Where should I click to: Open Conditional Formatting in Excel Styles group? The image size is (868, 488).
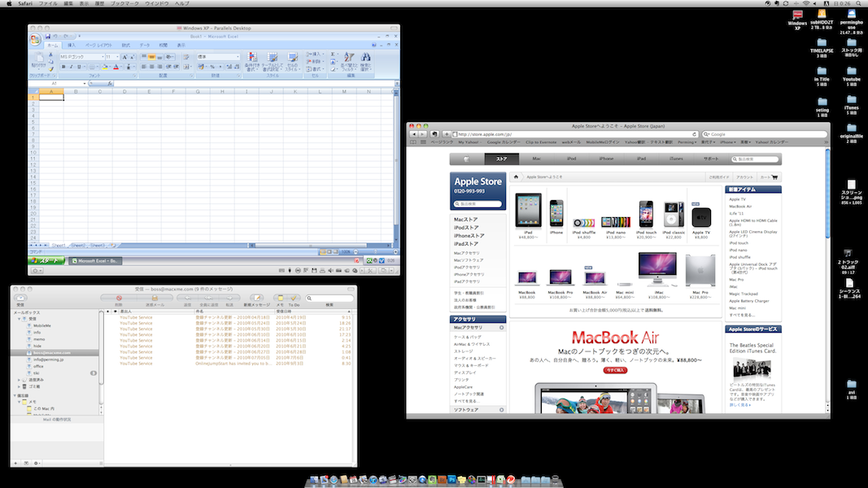pos(252,62)
